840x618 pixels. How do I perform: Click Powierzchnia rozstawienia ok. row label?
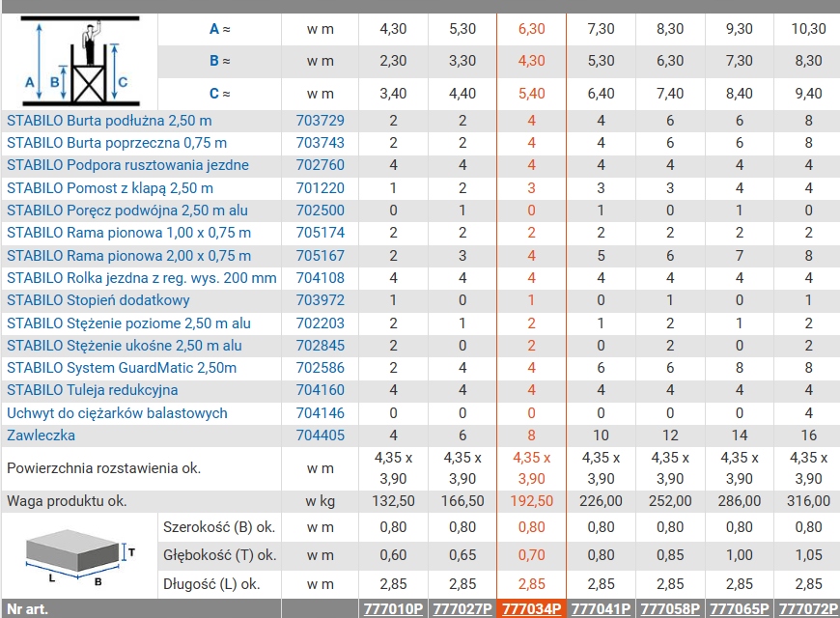103,468
